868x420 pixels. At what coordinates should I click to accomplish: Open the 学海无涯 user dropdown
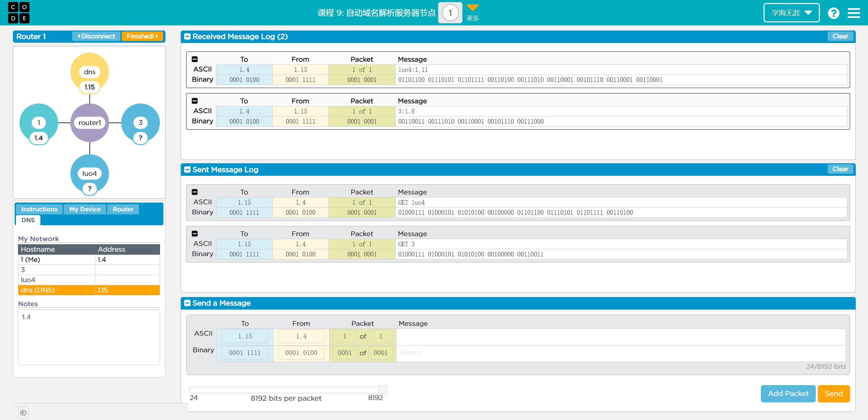pos(791,13)
